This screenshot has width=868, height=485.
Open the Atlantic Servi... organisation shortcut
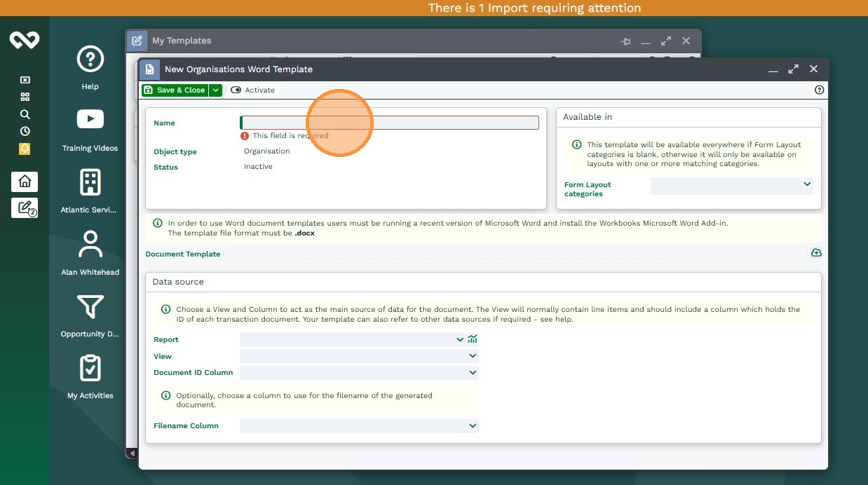pyautogui.click(x=90, y=191)
